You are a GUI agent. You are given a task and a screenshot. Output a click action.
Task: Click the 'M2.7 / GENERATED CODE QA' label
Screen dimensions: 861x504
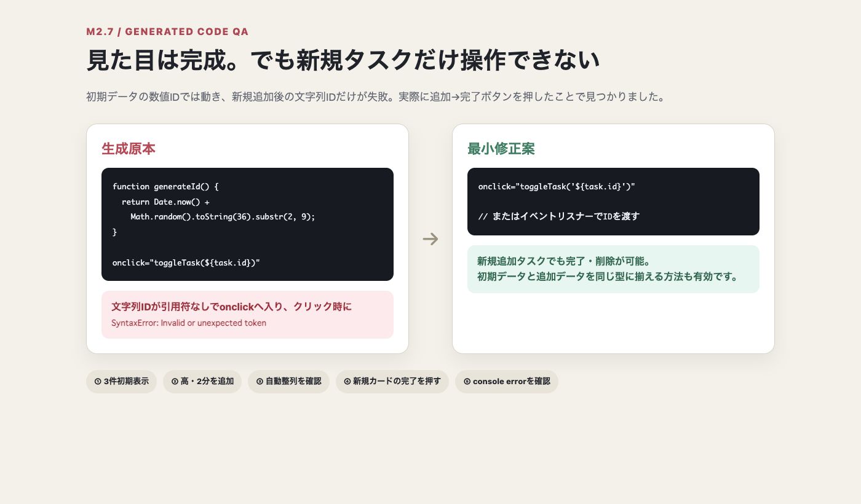[x=167, y=32]
